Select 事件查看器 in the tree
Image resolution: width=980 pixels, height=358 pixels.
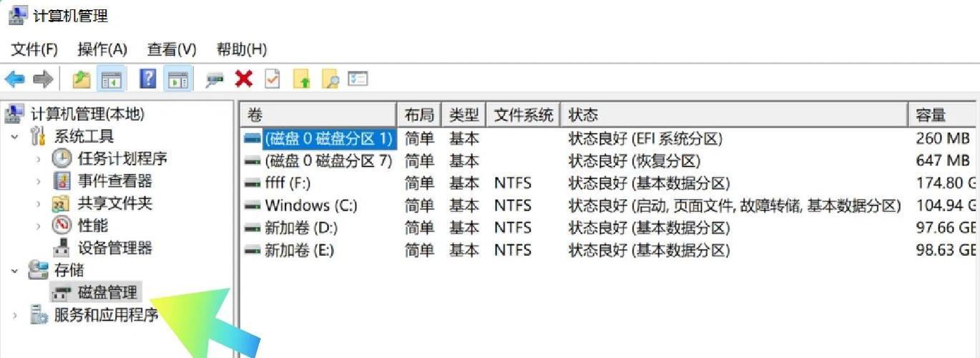point(115,181)
